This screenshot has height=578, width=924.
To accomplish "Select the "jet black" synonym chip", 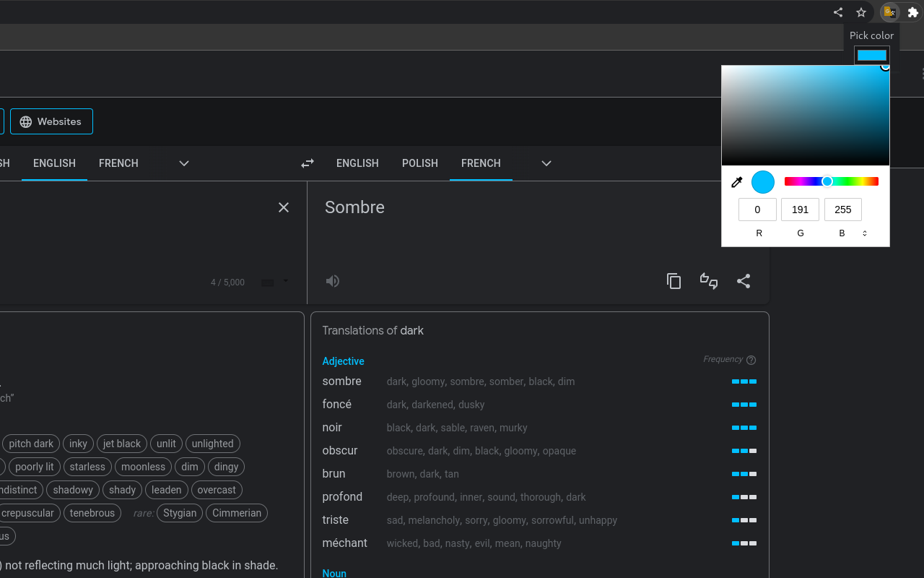I will (x=121, y=444).
